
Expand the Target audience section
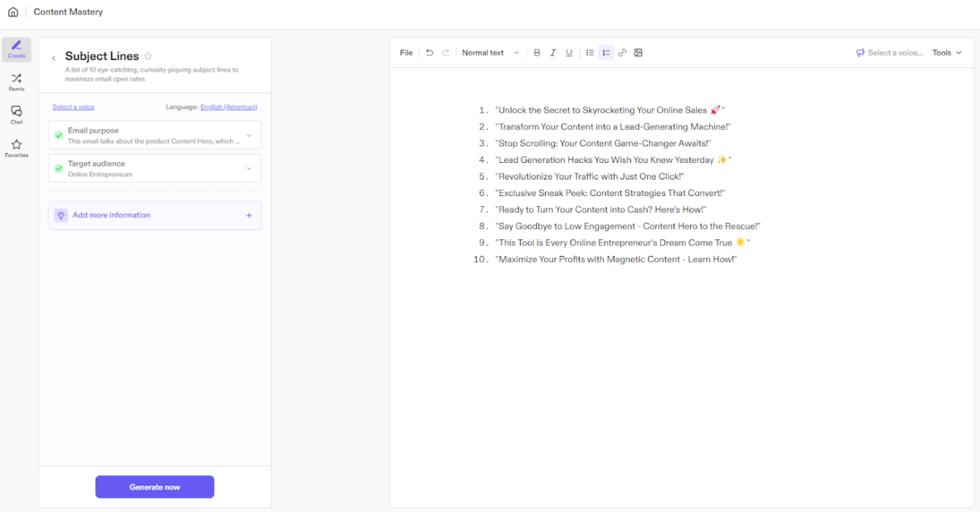click(x=155, y=168)
